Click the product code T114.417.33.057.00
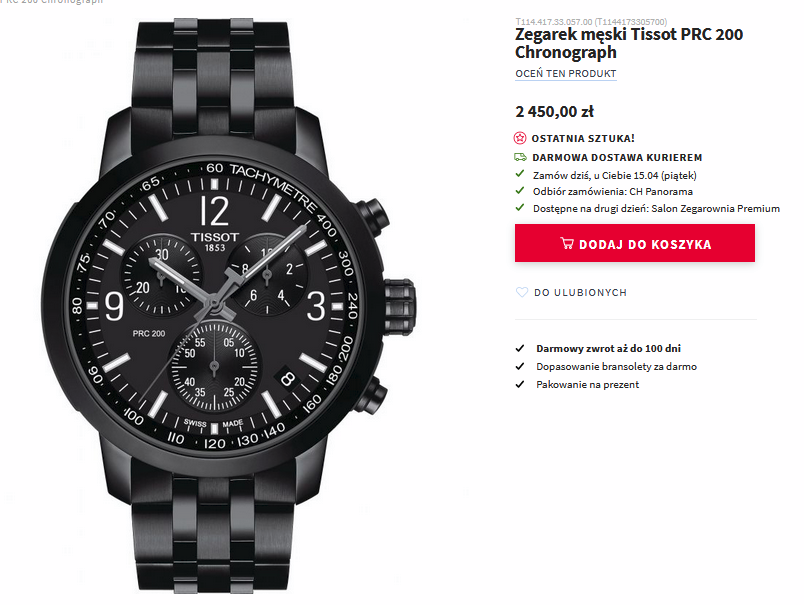 pos(554,22)
